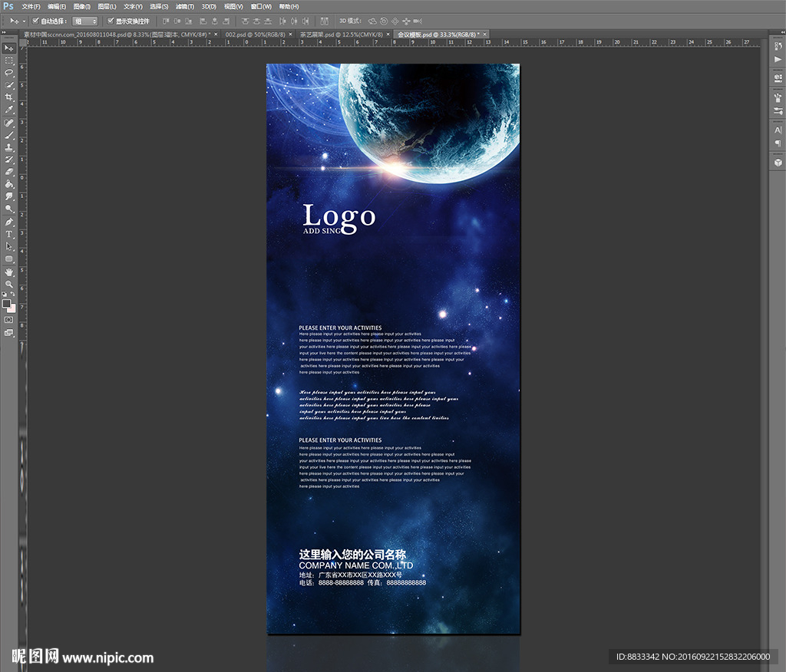The image size is (786, 672).
Task: Open the 图层(L) menu
Action: 106,6
